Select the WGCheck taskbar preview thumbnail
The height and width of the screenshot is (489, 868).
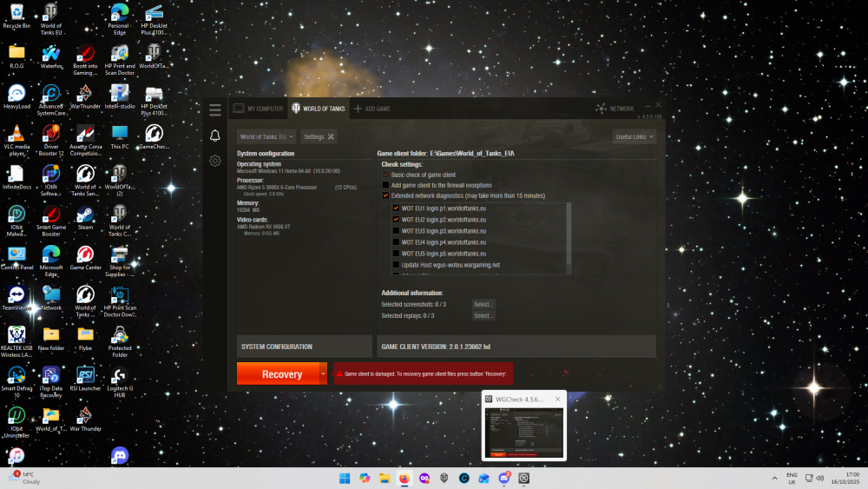coord(523,433)
